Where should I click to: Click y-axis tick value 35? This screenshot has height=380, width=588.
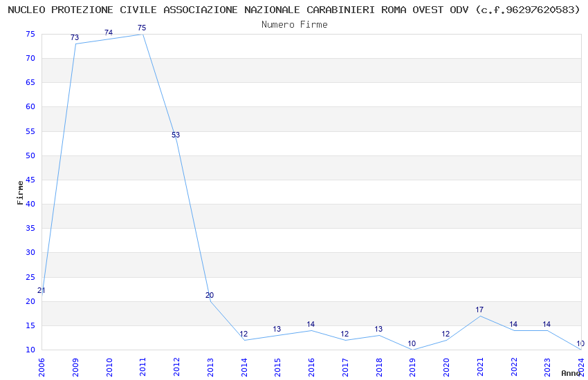[30, 229]
